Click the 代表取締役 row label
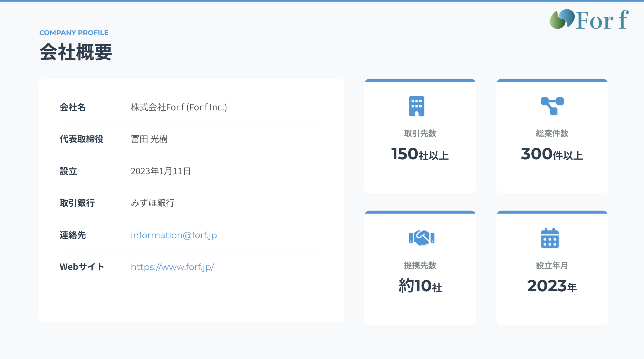Viewport: 644px width, 359px height. (81, 139)
